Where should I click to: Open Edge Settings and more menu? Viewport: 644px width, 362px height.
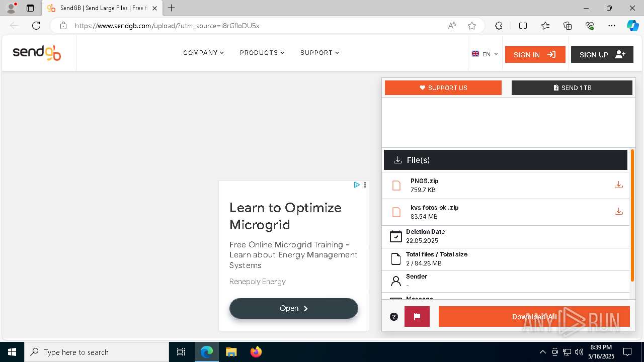[x=612, y=26]
